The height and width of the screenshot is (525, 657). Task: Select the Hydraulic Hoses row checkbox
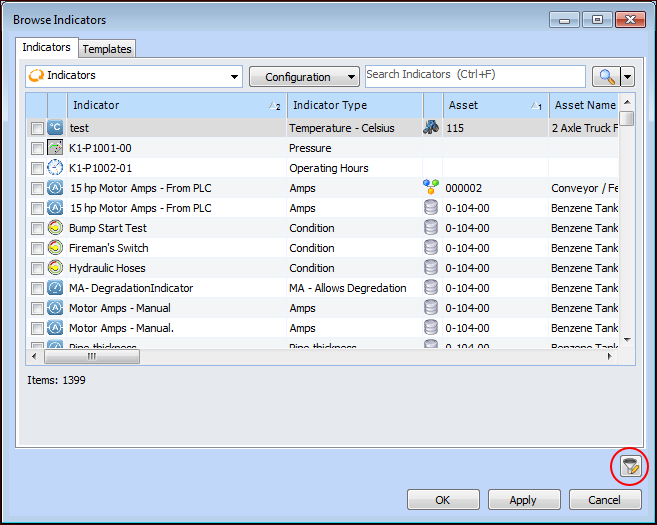(37, 268)
